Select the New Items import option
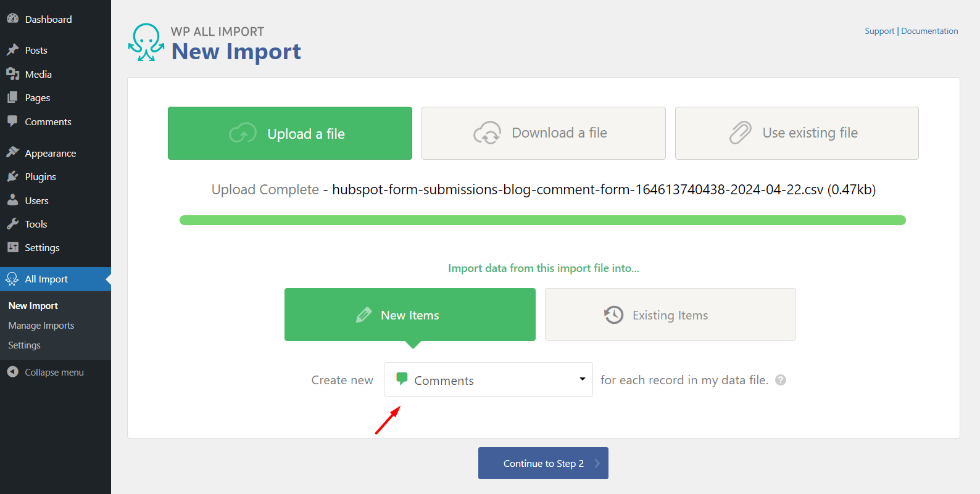This screenshot has width=980, height=494. pos(410,315)
